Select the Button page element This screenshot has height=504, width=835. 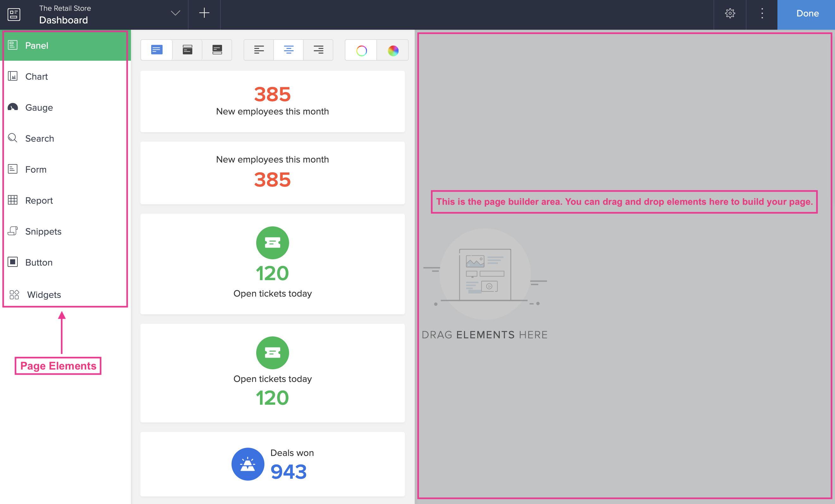[39, 262]
